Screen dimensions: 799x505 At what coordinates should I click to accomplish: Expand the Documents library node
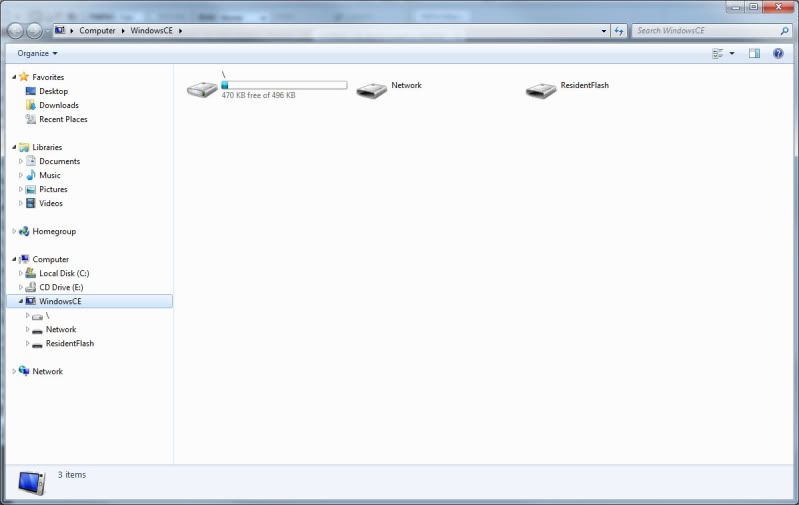21,161
